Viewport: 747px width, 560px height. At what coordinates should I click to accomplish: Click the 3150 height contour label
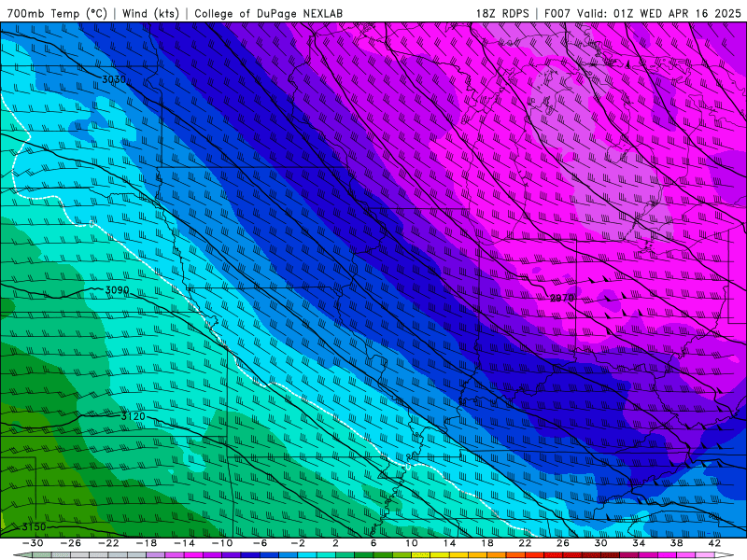click(x=34, y=526)
